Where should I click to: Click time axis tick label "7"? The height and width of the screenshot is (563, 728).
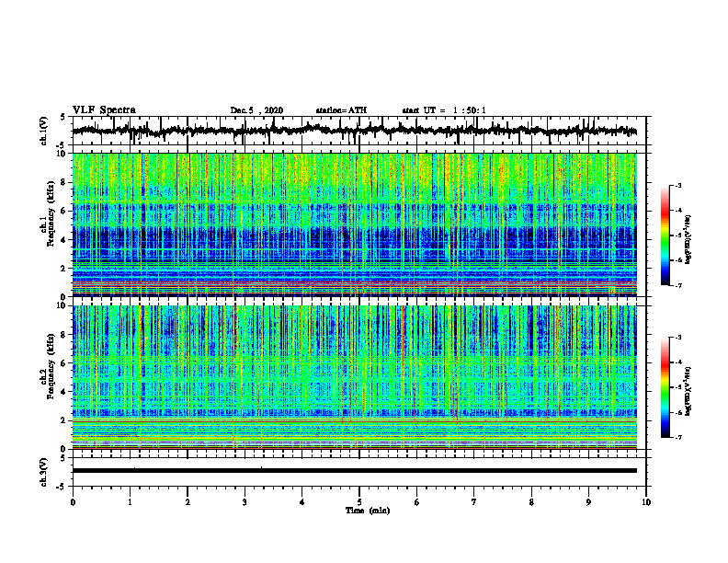(x=474, y=502)
